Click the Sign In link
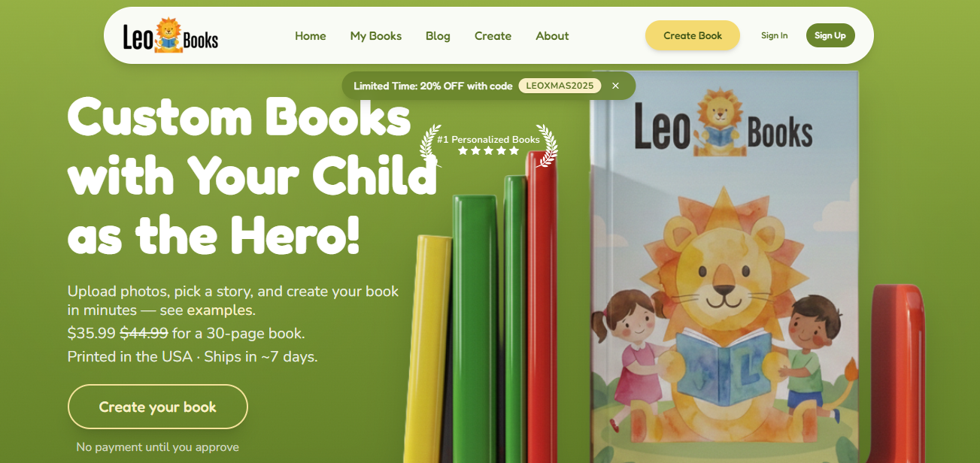The width and height of the screenshot is (980, 463). pos(775,35)
